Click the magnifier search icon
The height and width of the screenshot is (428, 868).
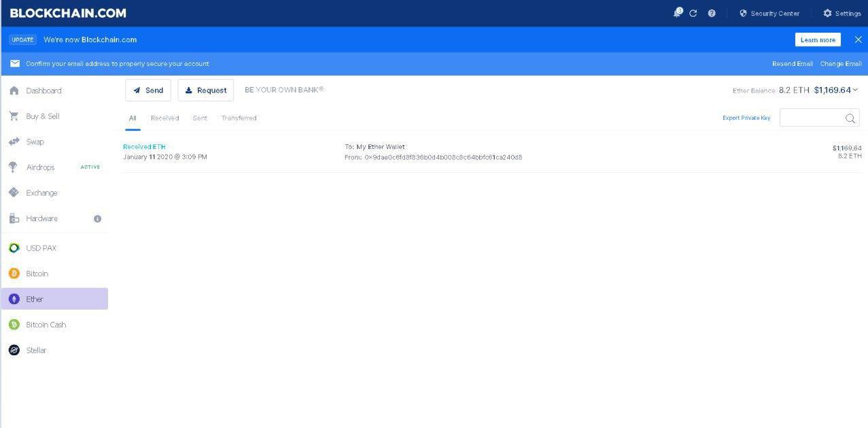click(x=850, y=118)
